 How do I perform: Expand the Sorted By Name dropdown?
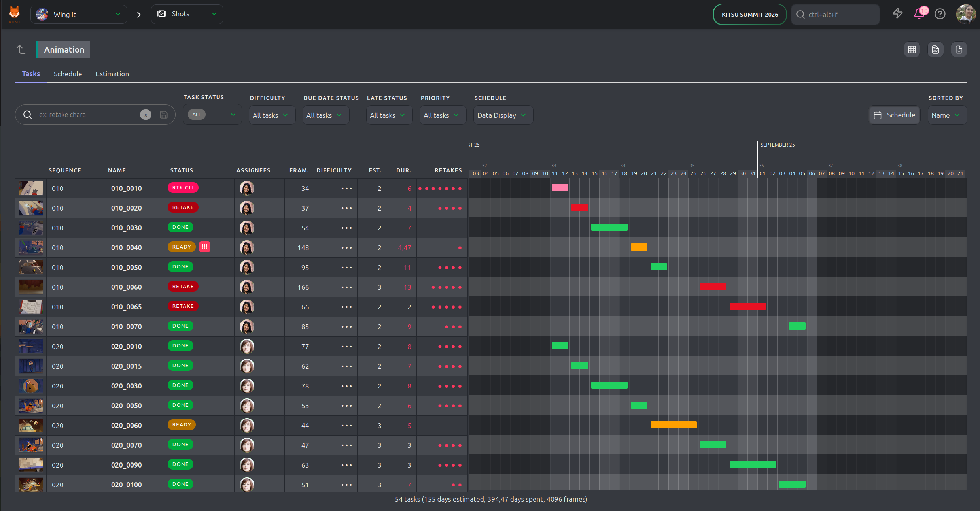(x=946, y=115)
